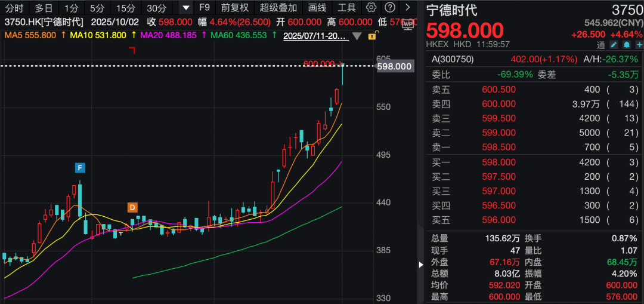This screenshot has height=304, width=644.
Task: Set a price alert with bell icon
Action: [x=626, y=45]
